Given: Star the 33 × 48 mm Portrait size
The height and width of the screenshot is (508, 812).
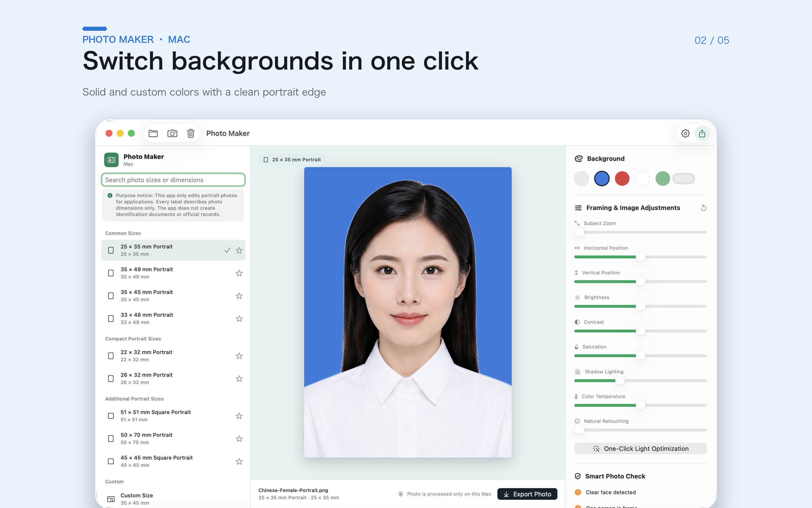Looking at the screenshot, I should 239,318.
